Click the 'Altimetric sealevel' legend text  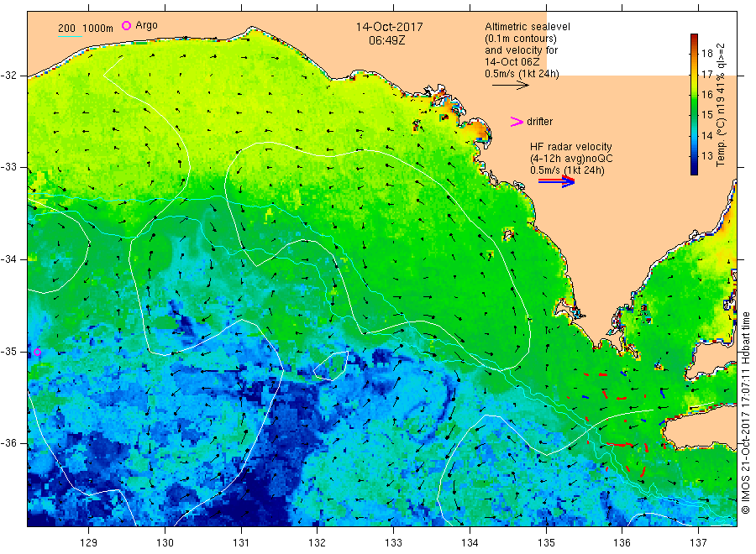coord(528,27)
